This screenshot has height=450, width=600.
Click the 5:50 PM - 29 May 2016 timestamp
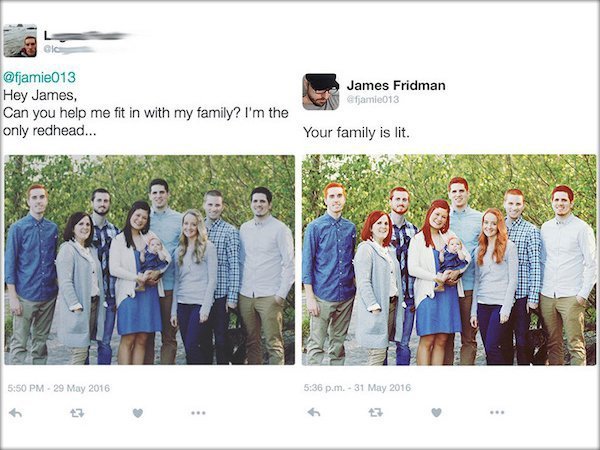pyautogui.click(x=59, y=388)
